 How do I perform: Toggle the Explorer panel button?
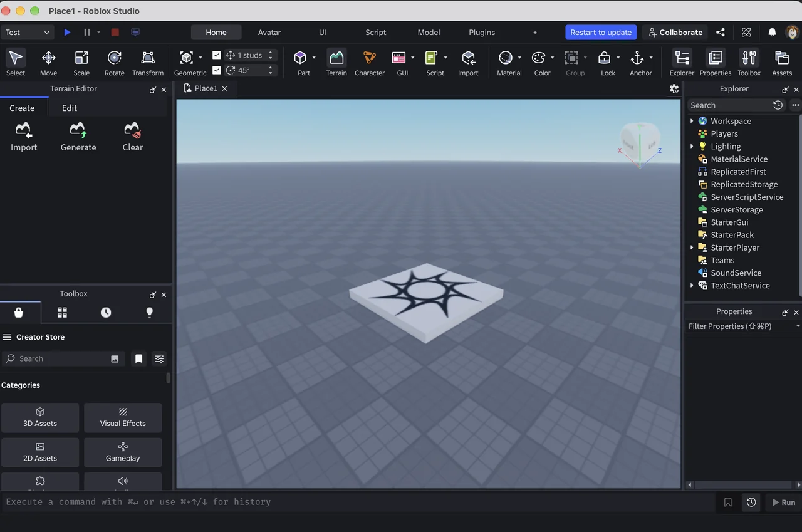[682, 63]
